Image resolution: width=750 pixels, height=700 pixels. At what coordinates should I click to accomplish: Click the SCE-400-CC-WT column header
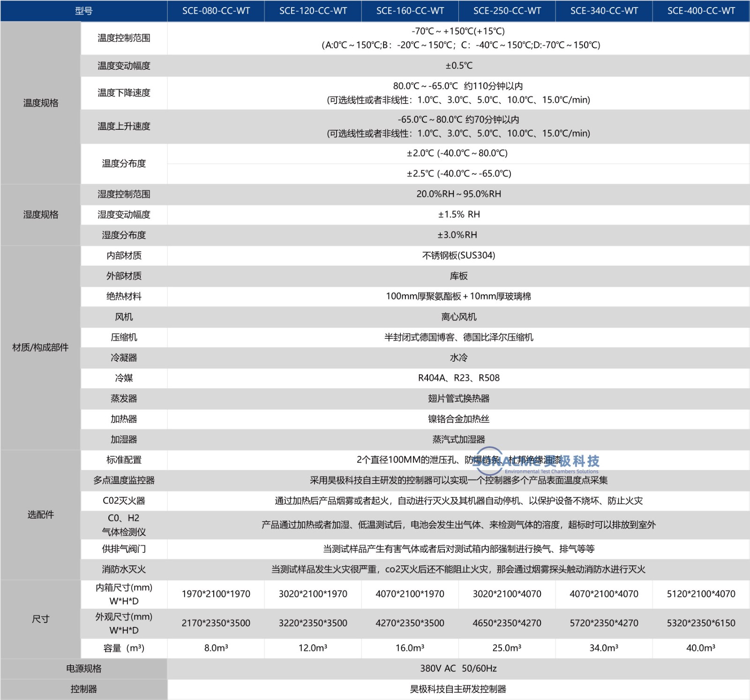(x=701, y=11)
